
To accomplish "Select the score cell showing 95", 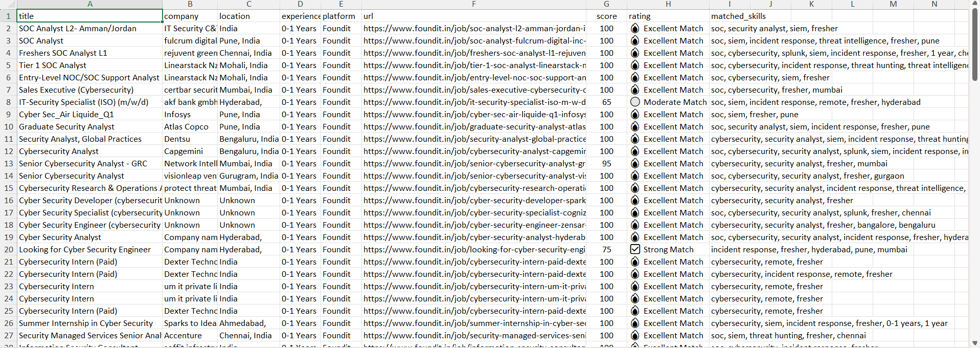I will point(606,164).
